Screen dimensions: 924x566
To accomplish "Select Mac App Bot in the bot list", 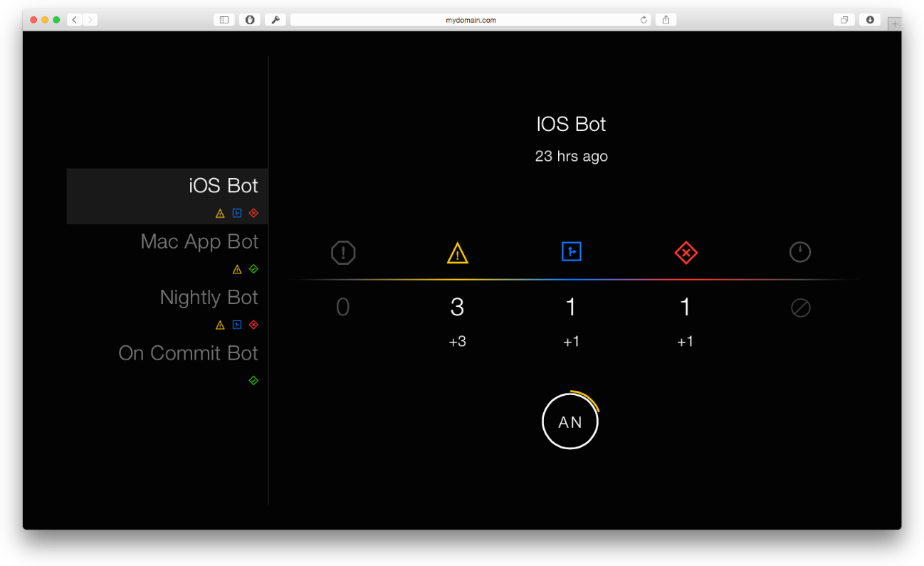I will (199, 242).
